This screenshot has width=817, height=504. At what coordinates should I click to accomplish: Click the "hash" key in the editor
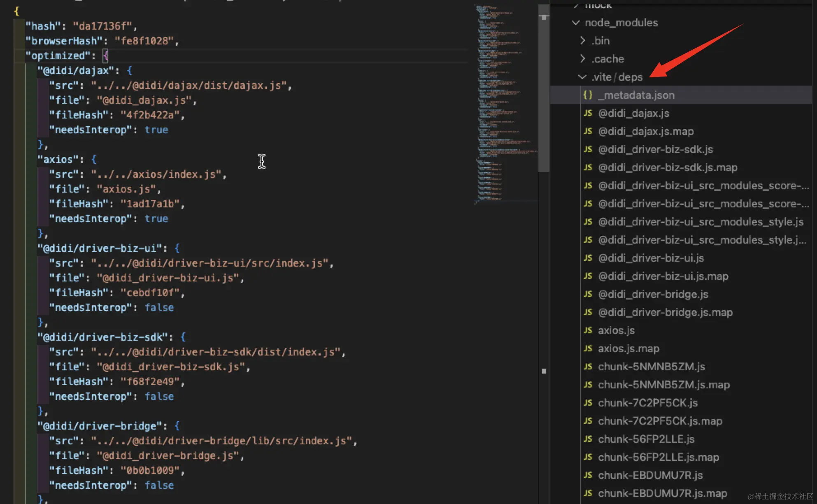[x=43, y=26]
